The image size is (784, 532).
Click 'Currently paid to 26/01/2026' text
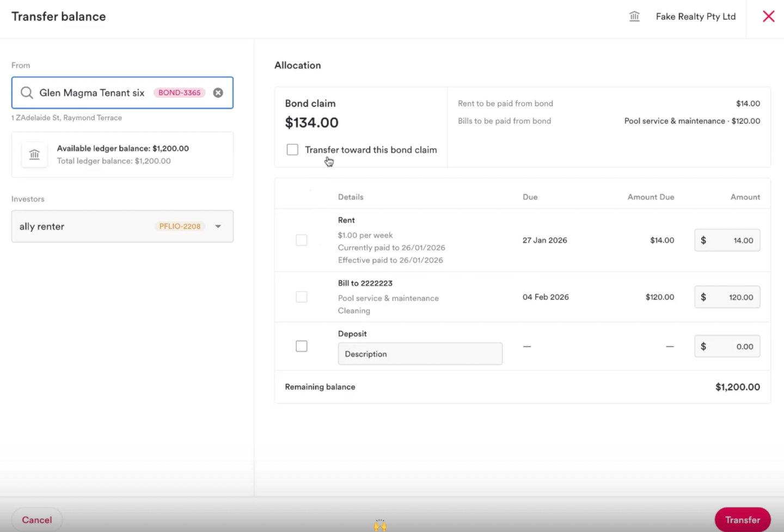coord(391,248)
